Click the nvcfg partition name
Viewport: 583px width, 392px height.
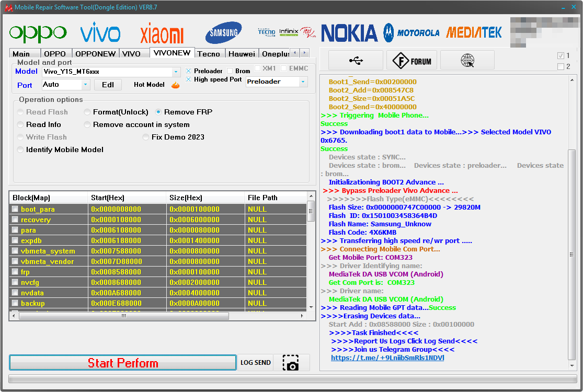[30, 282]
